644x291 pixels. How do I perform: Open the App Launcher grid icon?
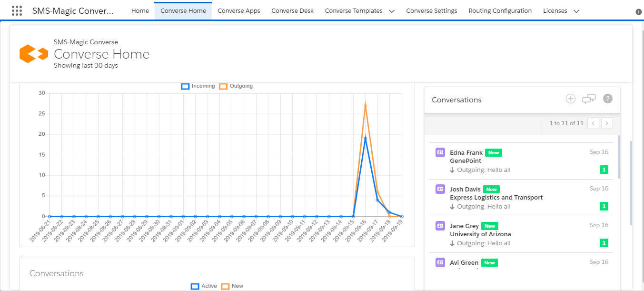click(x=17, y=10)
